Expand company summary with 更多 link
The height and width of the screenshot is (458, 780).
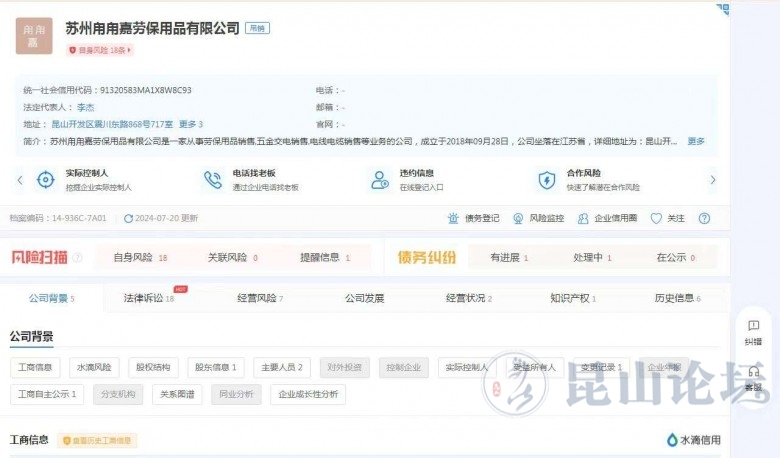click(696, 141)
